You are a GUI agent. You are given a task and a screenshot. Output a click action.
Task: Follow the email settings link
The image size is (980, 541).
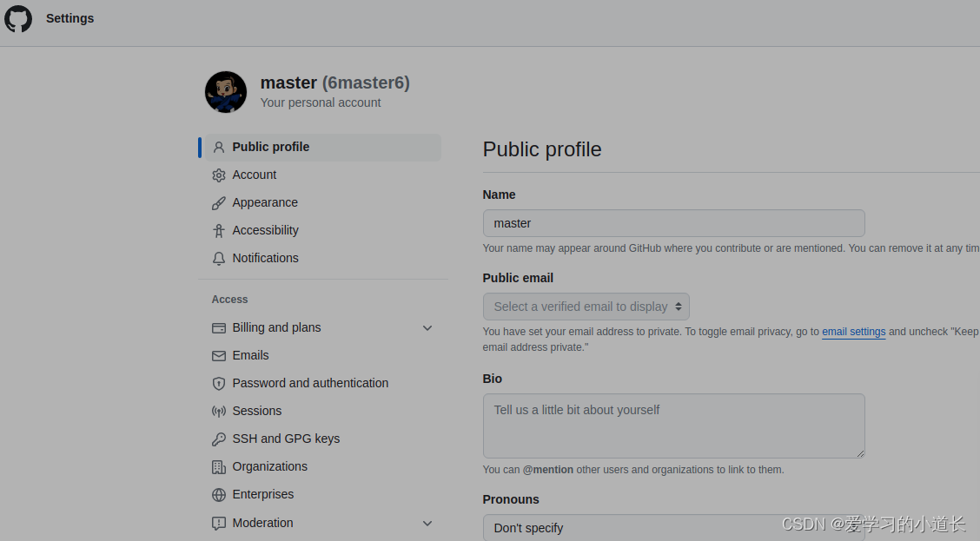click(x=854, y=332)
